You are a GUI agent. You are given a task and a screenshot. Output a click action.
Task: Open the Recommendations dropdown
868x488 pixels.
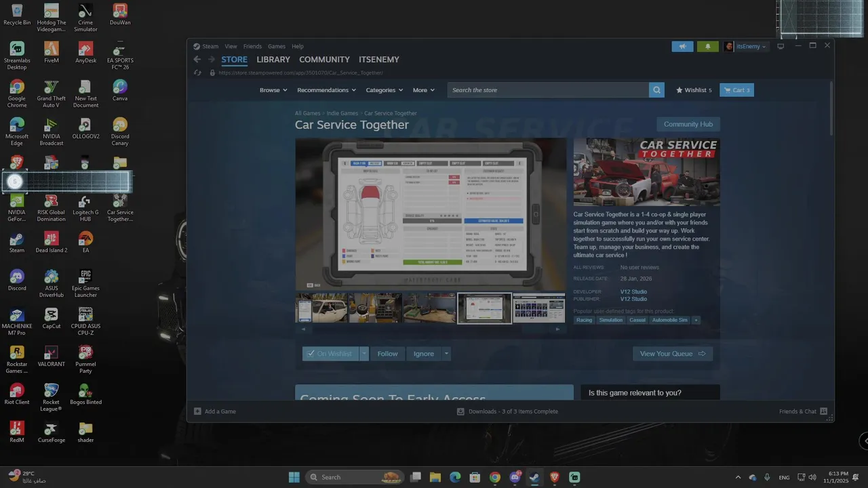tap(326, 90)
